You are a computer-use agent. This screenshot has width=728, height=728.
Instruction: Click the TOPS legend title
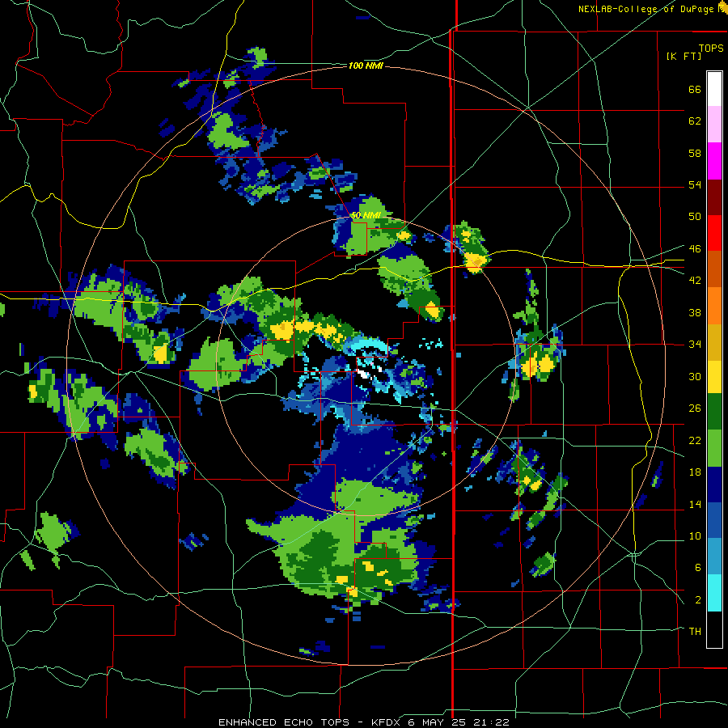tap(711, 48)
